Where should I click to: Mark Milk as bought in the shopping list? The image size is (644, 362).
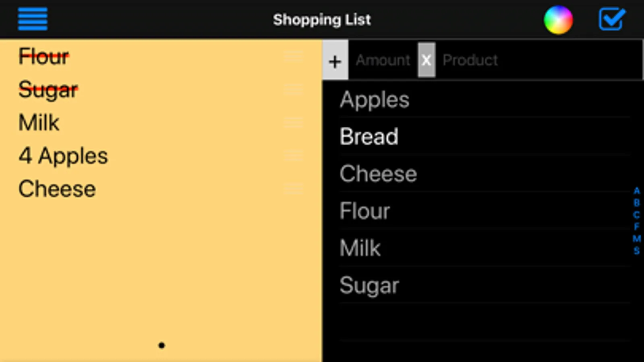coord(39,123)
